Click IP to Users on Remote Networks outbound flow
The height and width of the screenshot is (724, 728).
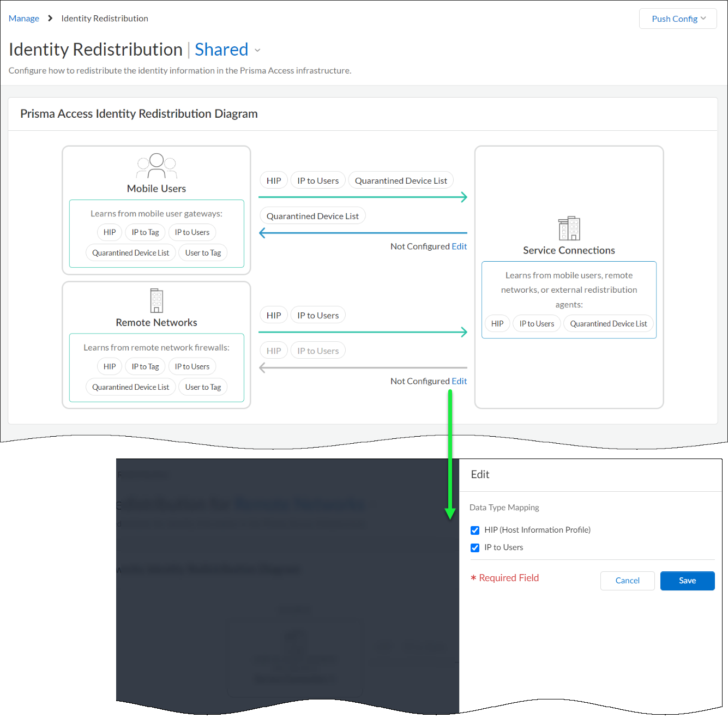point(318,315)
